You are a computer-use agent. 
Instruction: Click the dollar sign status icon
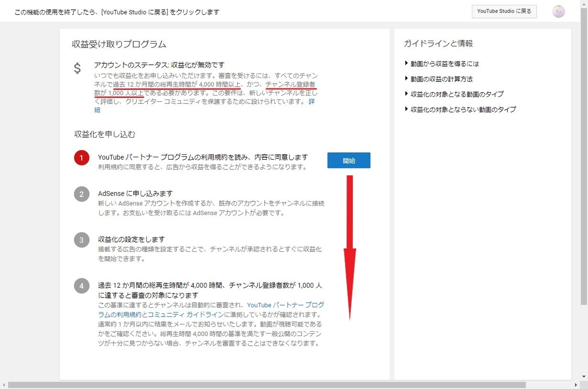pyautogui.click(x=77, y=69)
